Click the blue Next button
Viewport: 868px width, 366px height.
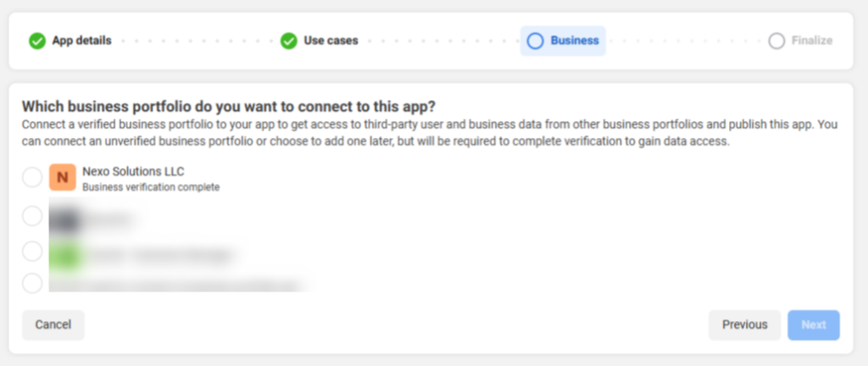(814, 325)
